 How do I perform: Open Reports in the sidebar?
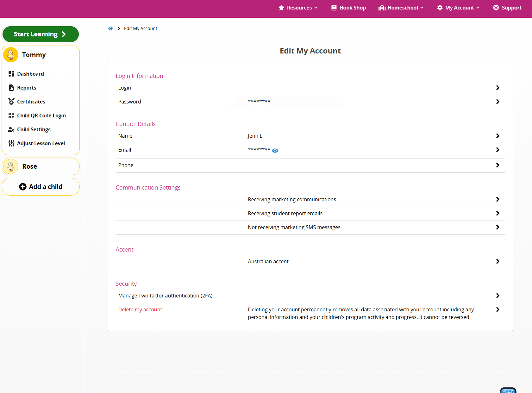coord(27,88)
